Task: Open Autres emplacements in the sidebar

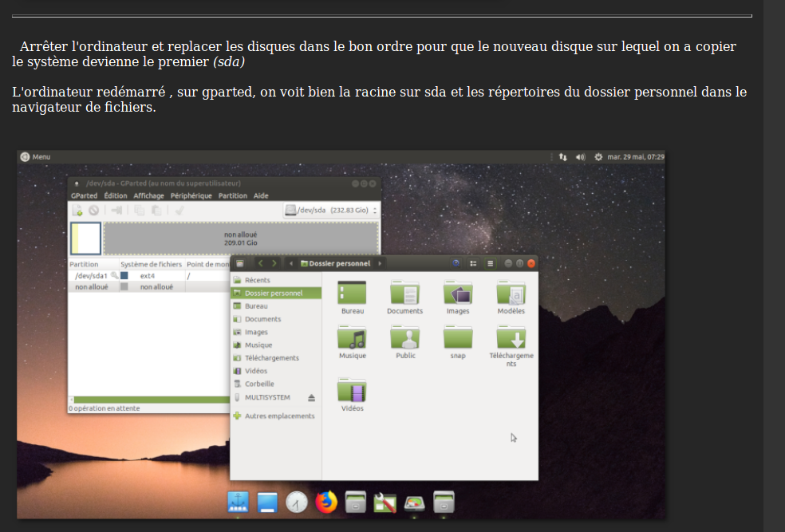Action: click(276, 416)
